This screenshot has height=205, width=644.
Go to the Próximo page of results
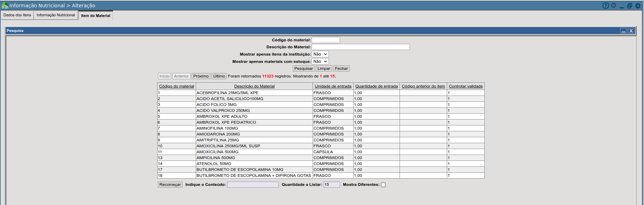click(x=201, y=76)
